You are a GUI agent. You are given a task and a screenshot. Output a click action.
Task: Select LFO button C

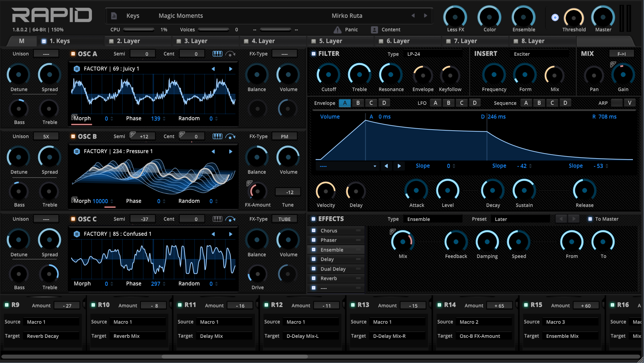pos(462,103)
